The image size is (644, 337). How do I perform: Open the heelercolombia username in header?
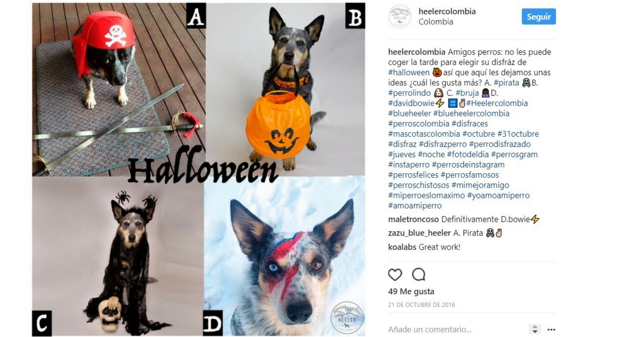[x=447, y=11]
